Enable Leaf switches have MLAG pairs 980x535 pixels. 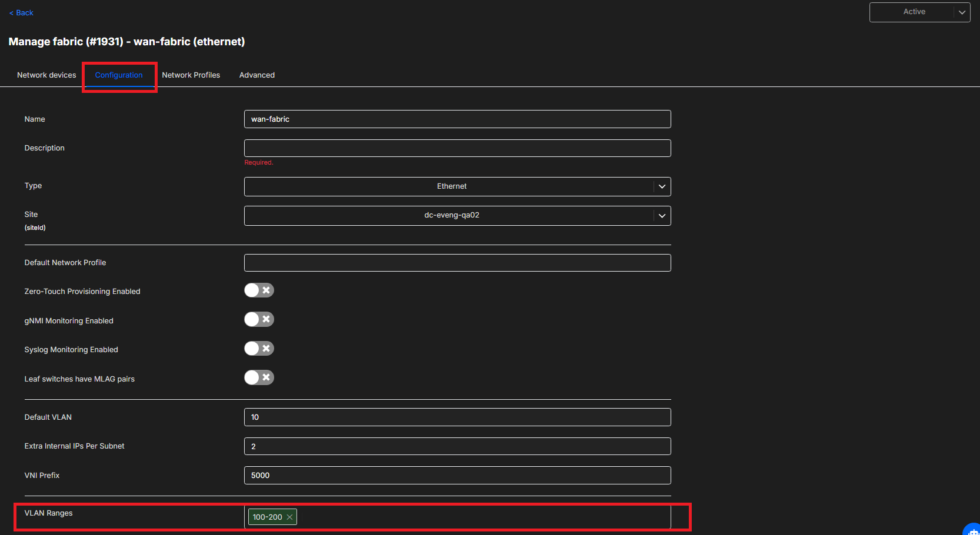click(259, 377)
